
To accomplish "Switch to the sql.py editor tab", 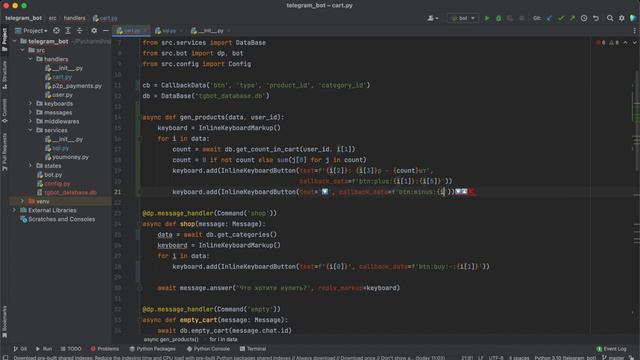I will pos(168,31).
